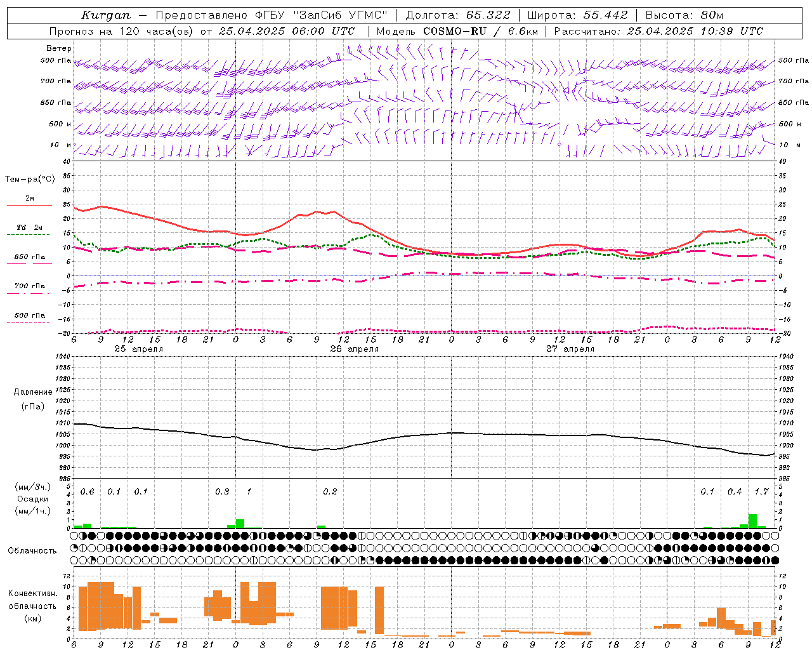
Task: Click the station name "Kurgan" in the header
Action: click(105, 15)
